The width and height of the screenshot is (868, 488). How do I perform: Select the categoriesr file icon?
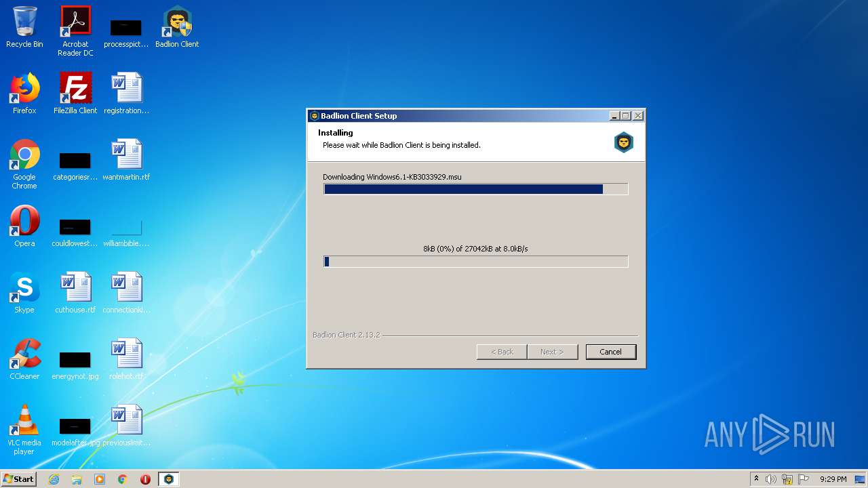75,166
